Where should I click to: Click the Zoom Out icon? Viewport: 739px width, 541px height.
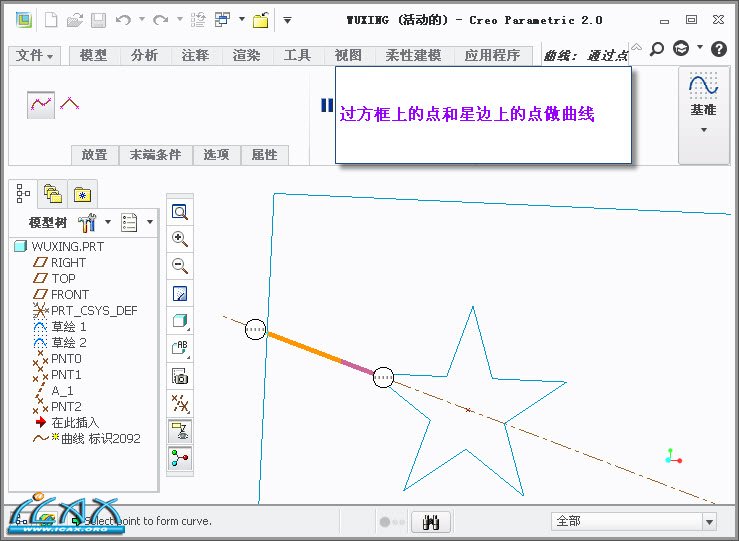coord(180,266)
